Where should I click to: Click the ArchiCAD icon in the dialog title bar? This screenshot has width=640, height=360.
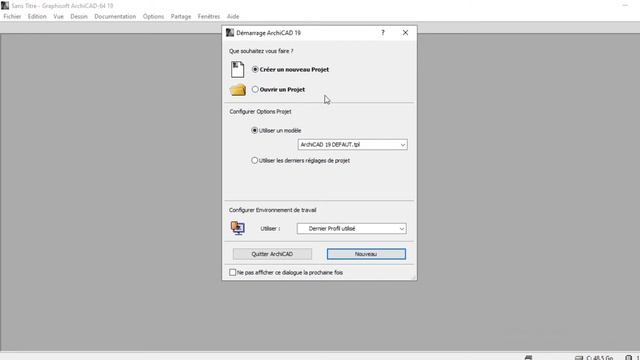click(230, 33)
